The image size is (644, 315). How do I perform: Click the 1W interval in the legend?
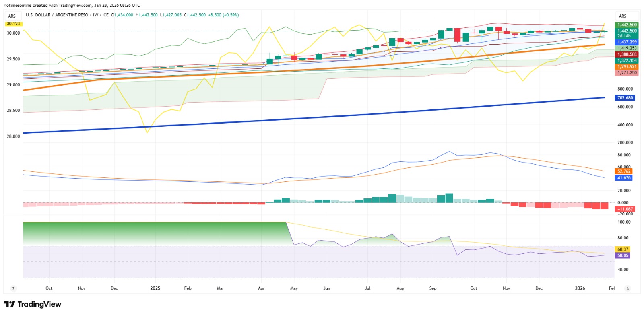(95, 15)
